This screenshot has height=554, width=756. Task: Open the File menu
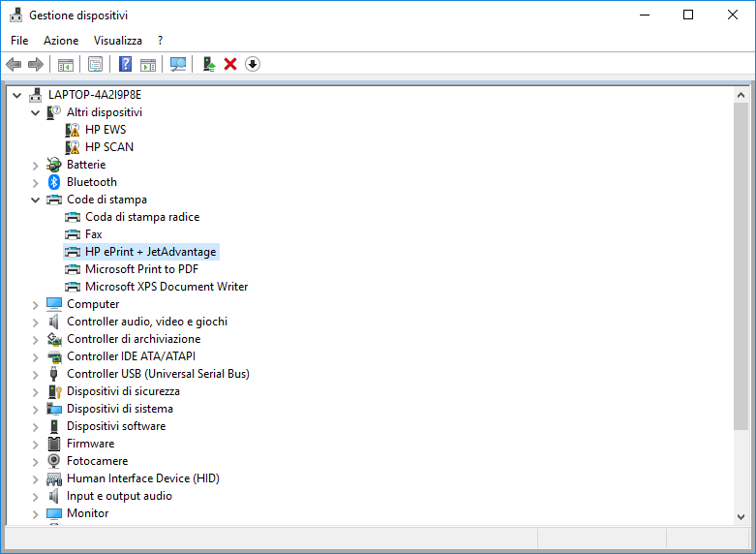point(19,41)
